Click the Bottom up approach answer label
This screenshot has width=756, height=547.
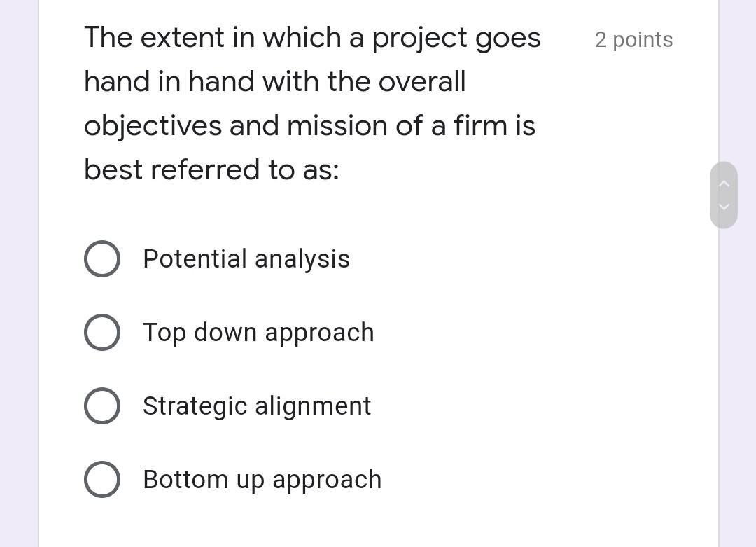pyautogui.click(x=262, y=480)
